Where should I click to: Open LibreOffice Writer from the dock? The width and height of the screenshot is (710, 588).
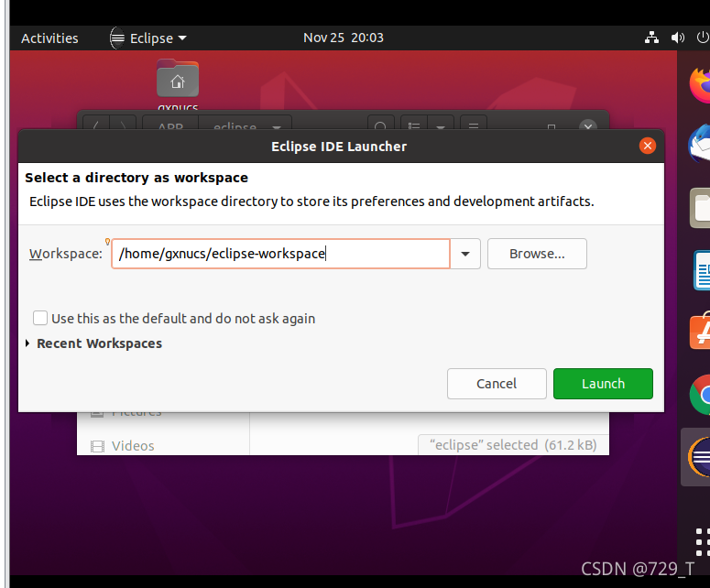click(702, 270)
